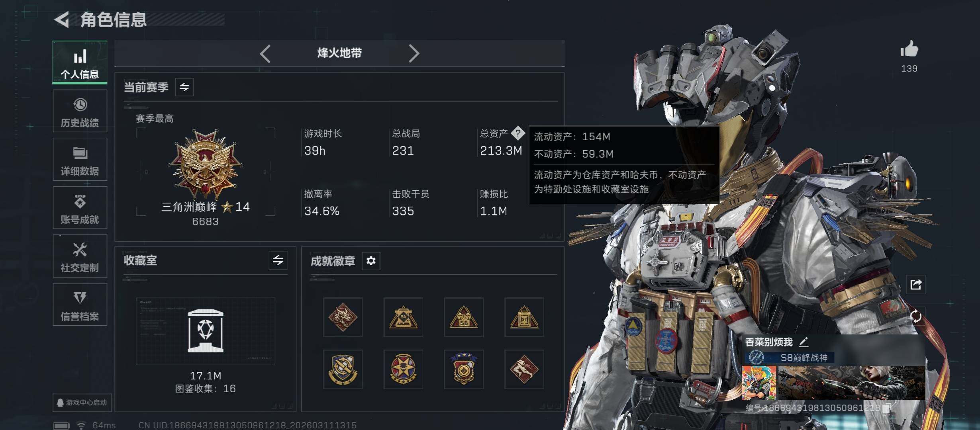Open the 详细数据 tab
Image resolution: width=980 pixels, height=430 pixels.
[80, 159]
